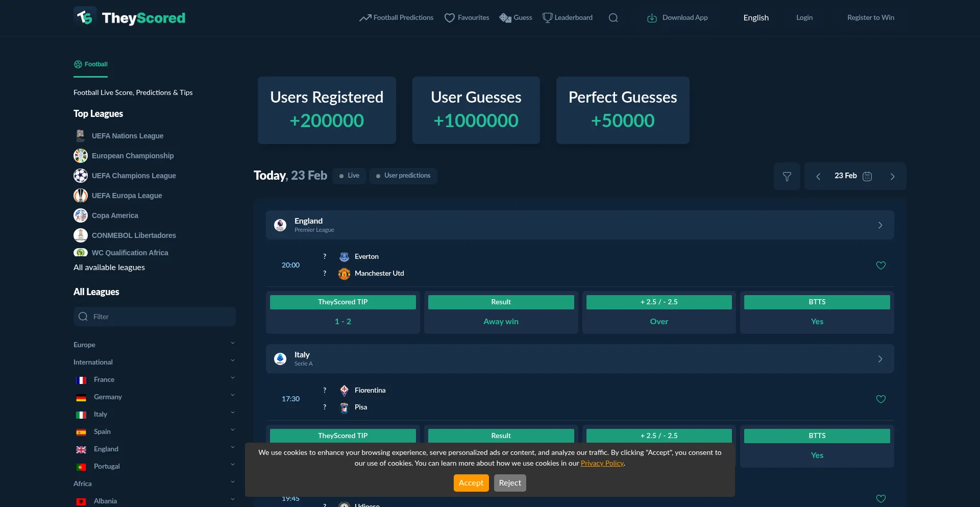Click the Pisa club crest
This screenshot has width=980, height=507.
pyautogui.click(x=345, y=407)
